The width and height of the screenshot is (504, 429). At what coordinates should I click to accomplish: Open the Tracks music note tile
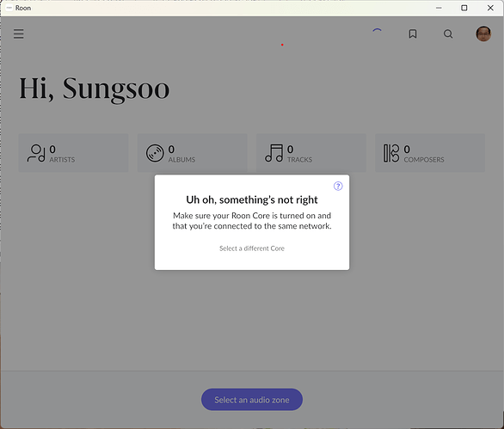[x=311, y=153]
